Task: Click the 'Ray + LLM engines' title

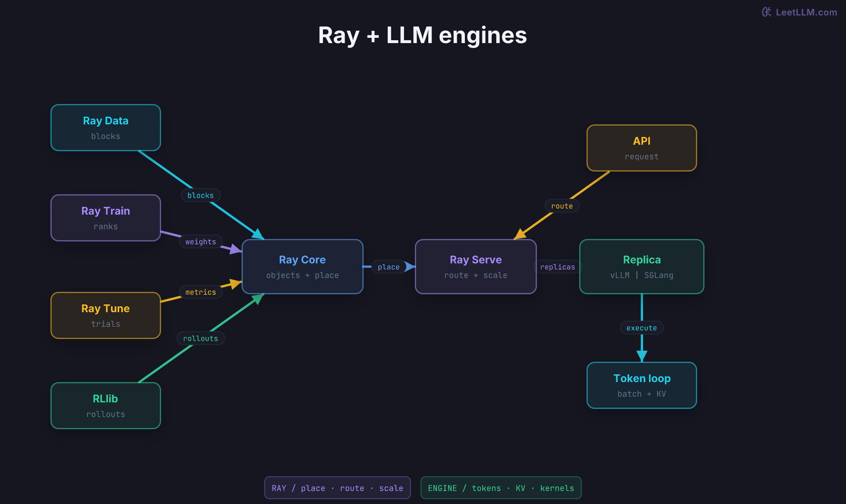Action: [x=423, y=35]
